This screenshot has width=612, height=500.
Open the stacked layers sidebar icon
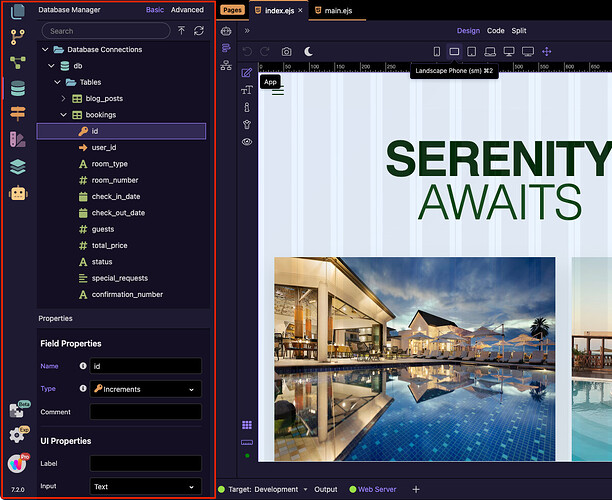click(x=17, y=167)
